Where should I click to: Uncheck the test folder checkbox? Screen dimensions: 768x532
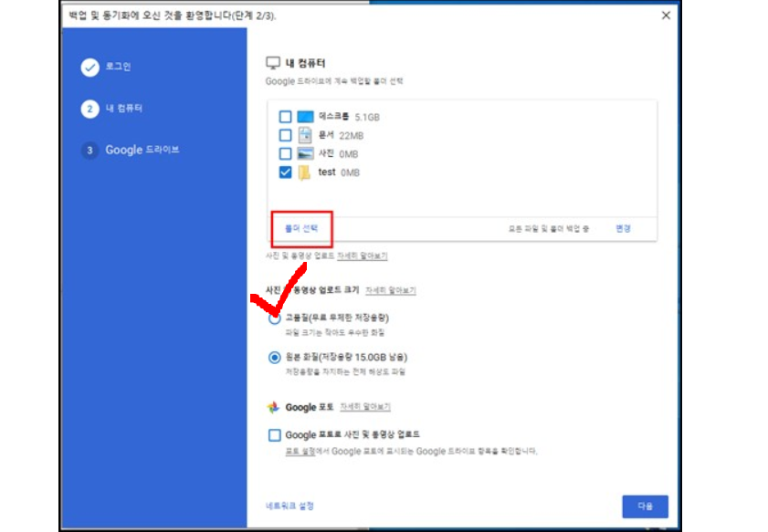click(x=285, y=172)
